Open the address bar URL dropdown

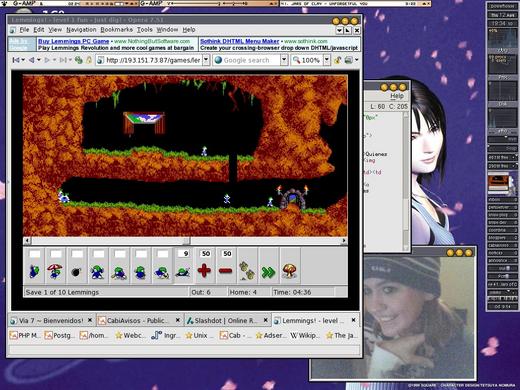[206, 60]
